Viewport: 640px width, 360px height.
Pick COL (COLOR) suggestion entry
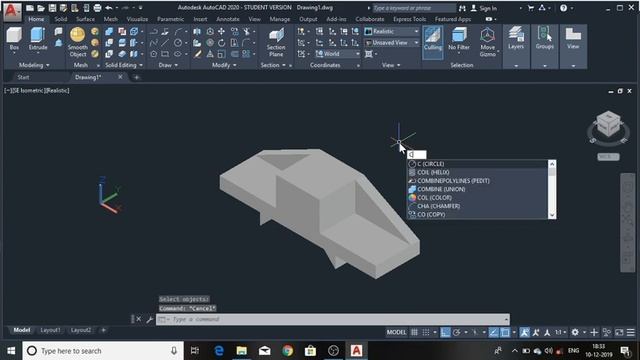pos(478,198)
